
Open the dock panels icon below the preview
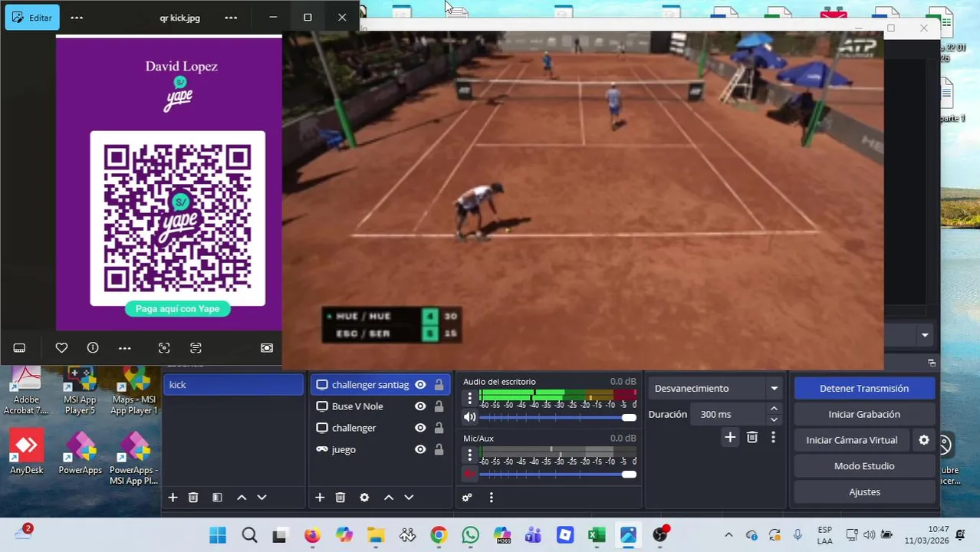(x=932, y=363)
